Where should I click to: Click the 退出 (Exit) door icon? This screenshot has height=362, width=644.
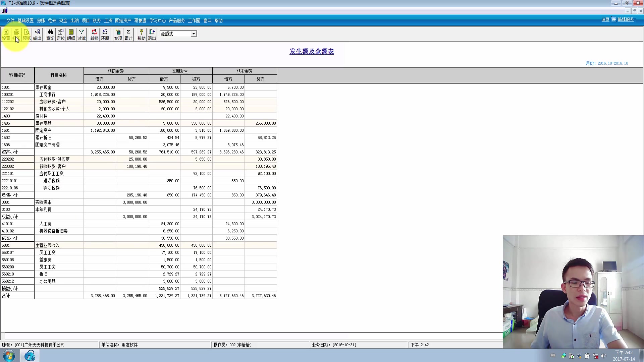[x=152, y=34]
